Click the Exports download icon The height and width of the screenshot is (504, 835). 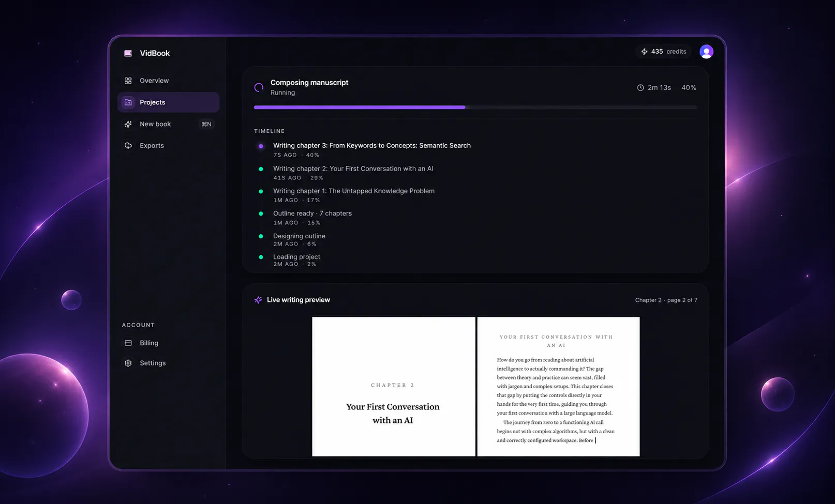[x=128, y=146]
